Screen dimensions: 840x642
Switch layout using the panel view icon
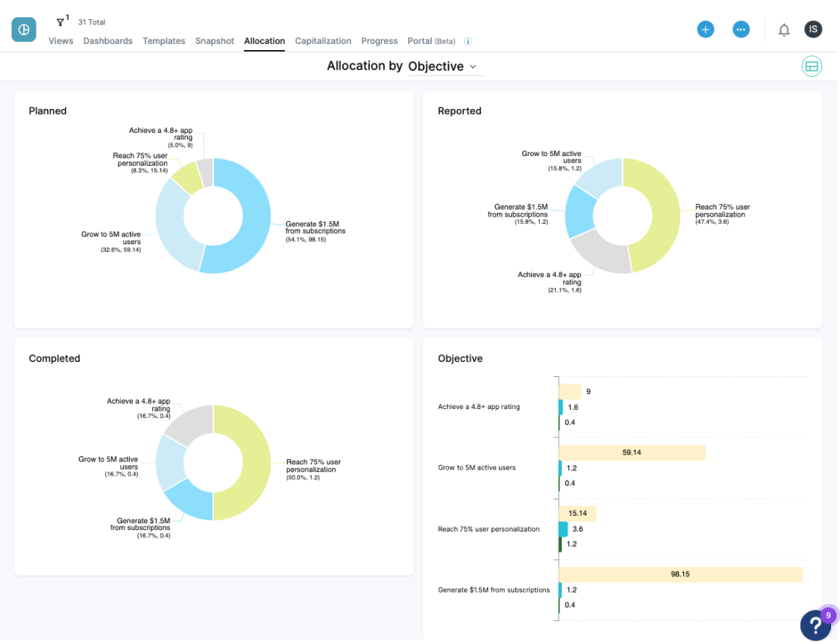pyautogui.click(x=812, y=66)
